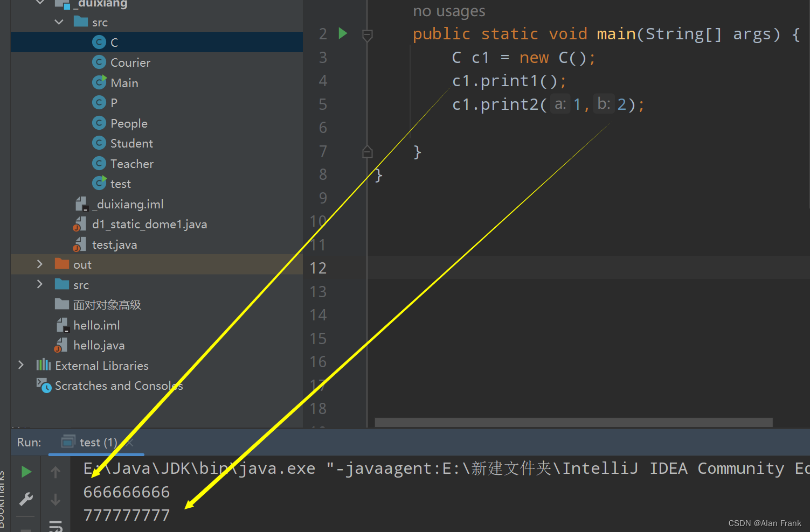Select Scratches and Consoles label
This screenshot has height=532, width=810.
(x=119, y=386)
